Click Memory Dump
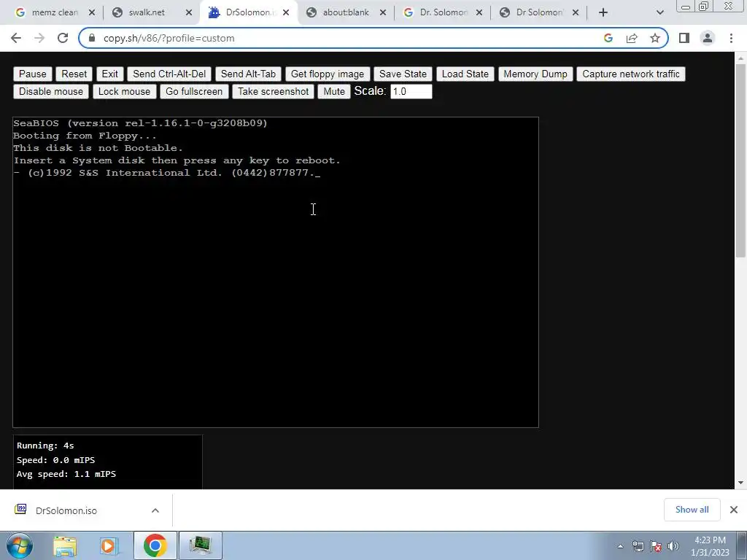 coord(535,74)
